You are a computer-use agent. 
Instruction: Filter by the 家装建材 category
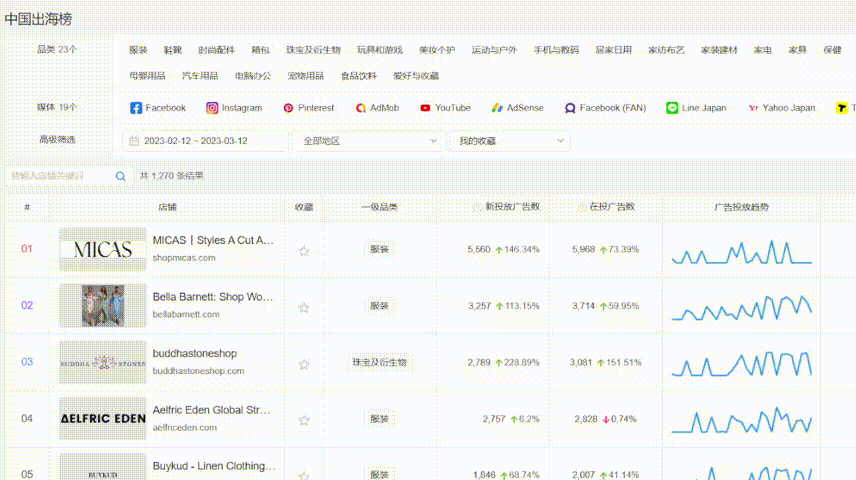(x=719, y=50)
